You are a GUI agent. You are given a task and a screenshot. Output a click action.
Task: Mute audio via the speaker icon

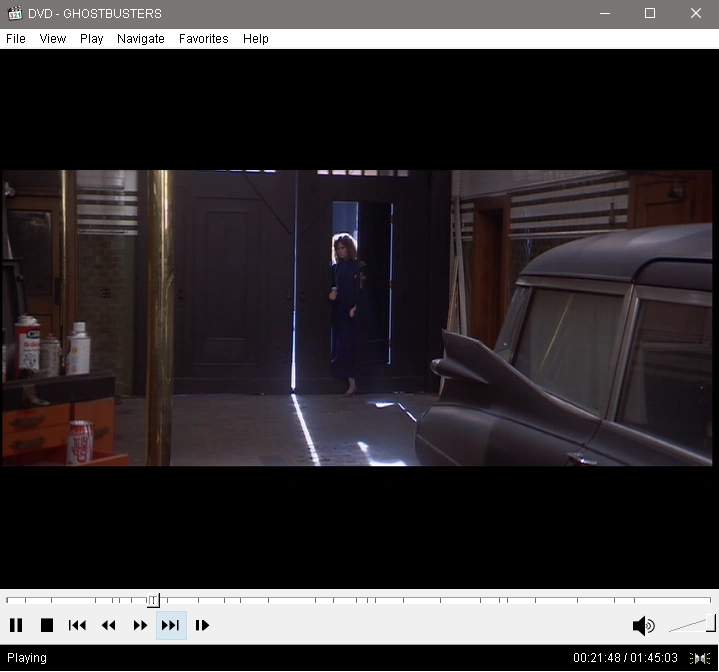pos(643,625)
